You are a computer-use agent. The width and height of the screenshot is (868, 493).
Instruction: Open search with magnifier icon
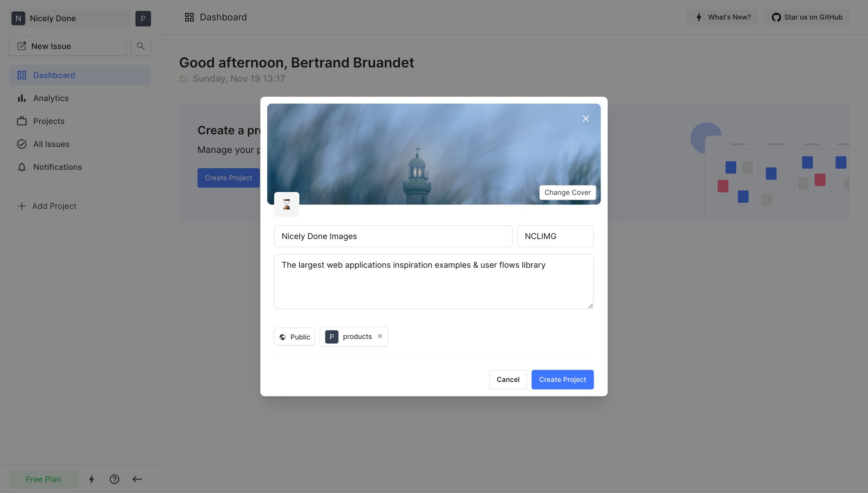click(141, 46)
